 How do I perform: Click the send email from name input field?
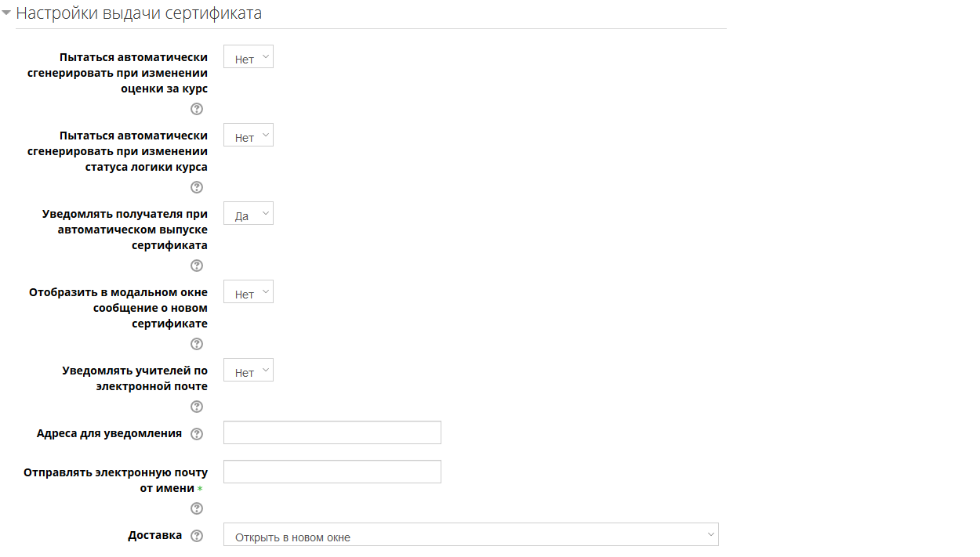pos(332,472)
